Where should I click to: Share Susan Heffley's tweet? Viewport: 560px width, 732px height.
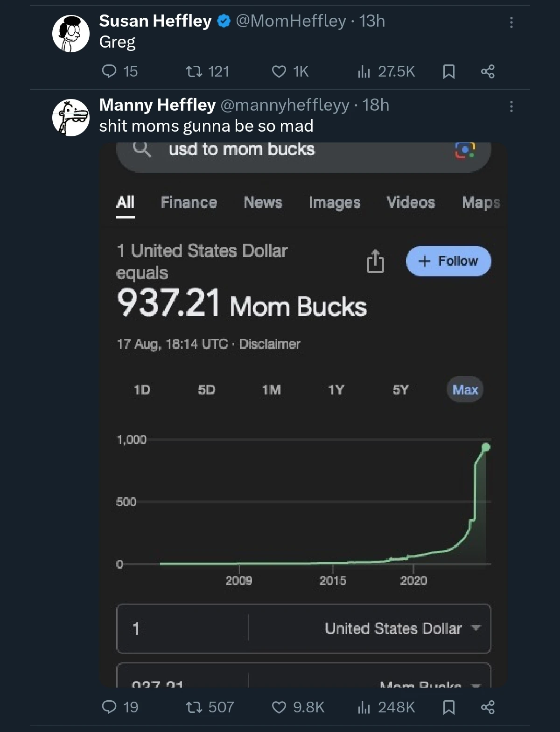(x=488, y=71)
